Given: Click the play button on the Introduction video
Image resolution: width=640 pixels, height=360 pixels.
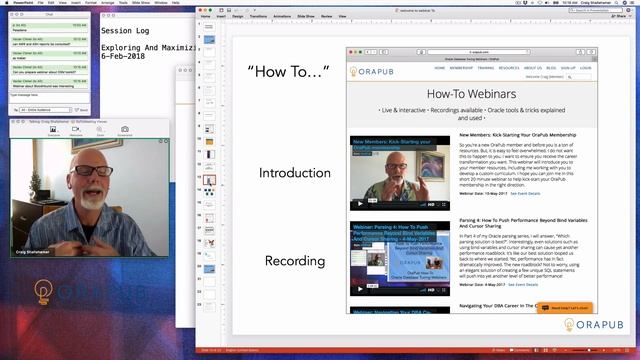Looking at the screenshot, I should pyautogui.click(x=360, y=204).
